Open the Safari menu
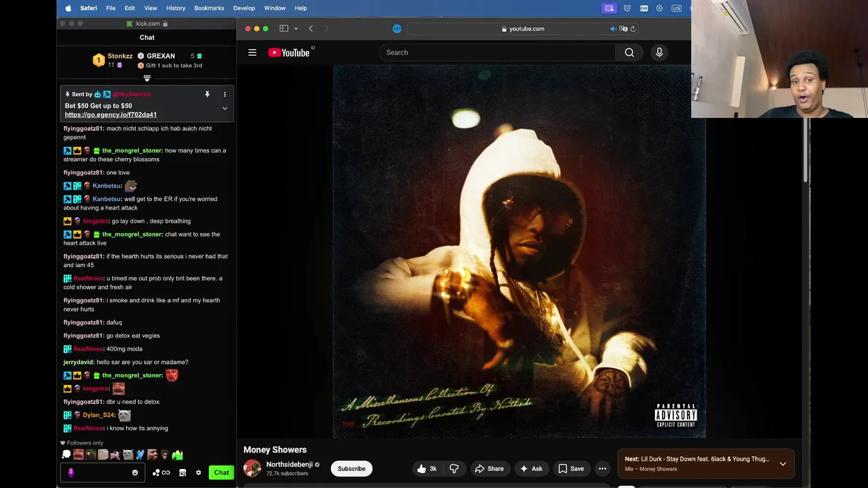Viewport: 868px width, 488px height. point(88,8)
